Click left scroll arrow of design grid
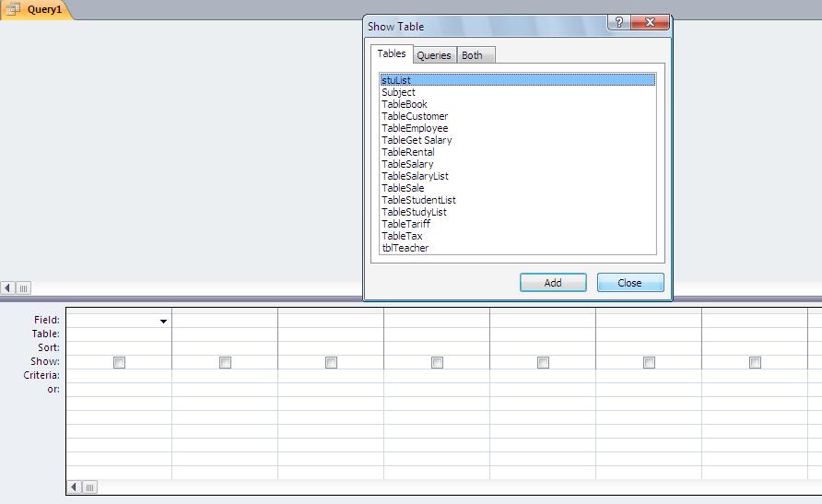Screen dimensions: 822x504 click(74, 487)
